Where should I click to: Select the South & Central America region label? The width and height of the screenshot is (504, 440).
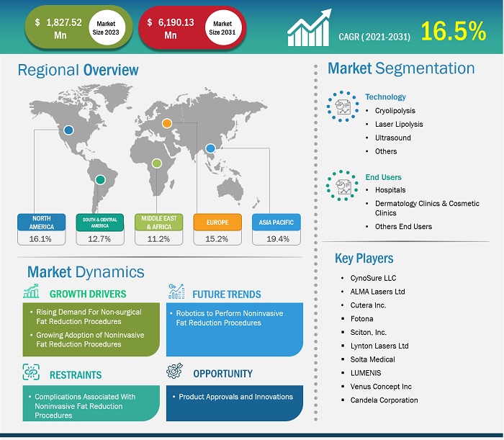tap(100, 223)
